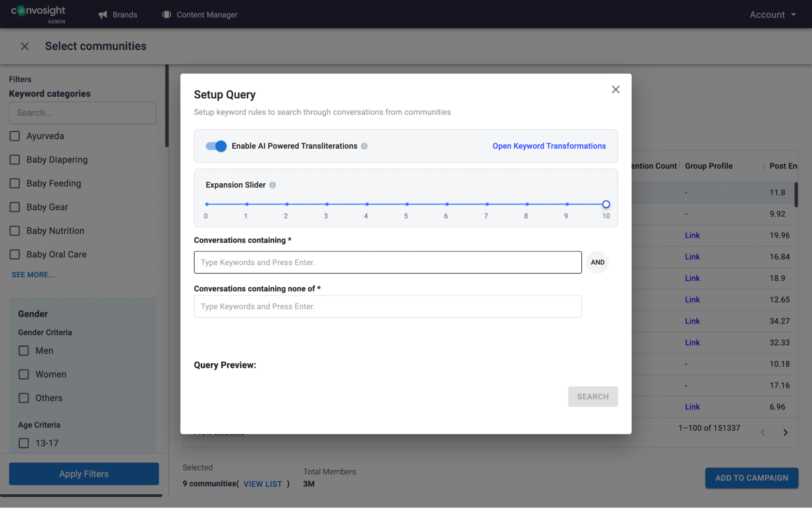Click VIEW LIST of selected communities
The height and width of the screenshot is (508, 812).
pos(262,484)
